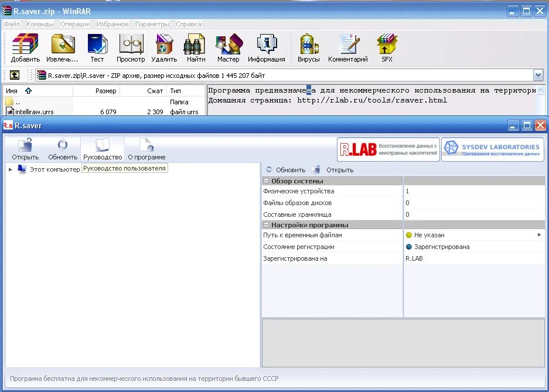Screen dimensions: 549x392
Task: Open the WinRAR address path dropdown
Action: [538, 75]
